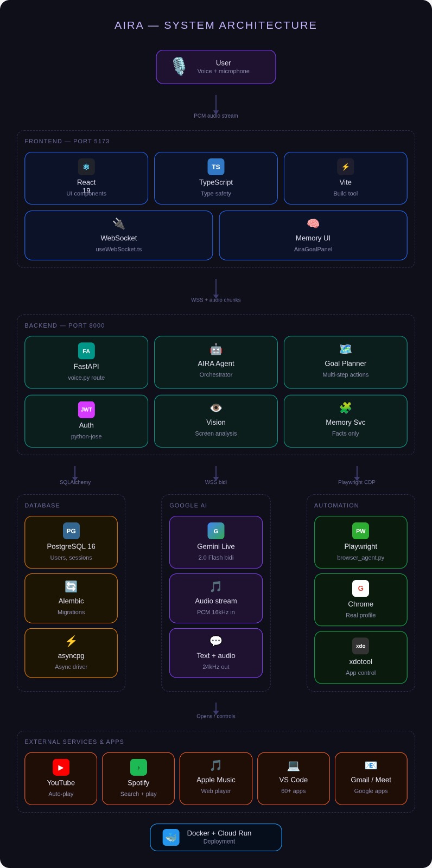Click the 'DATABASE' section heading

(x=42, y=505)
